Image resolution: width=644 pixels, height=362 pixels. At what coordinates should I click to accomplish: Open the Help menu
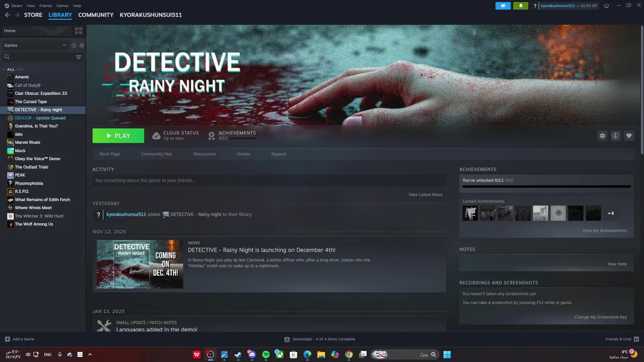click(x=77, y=6)
